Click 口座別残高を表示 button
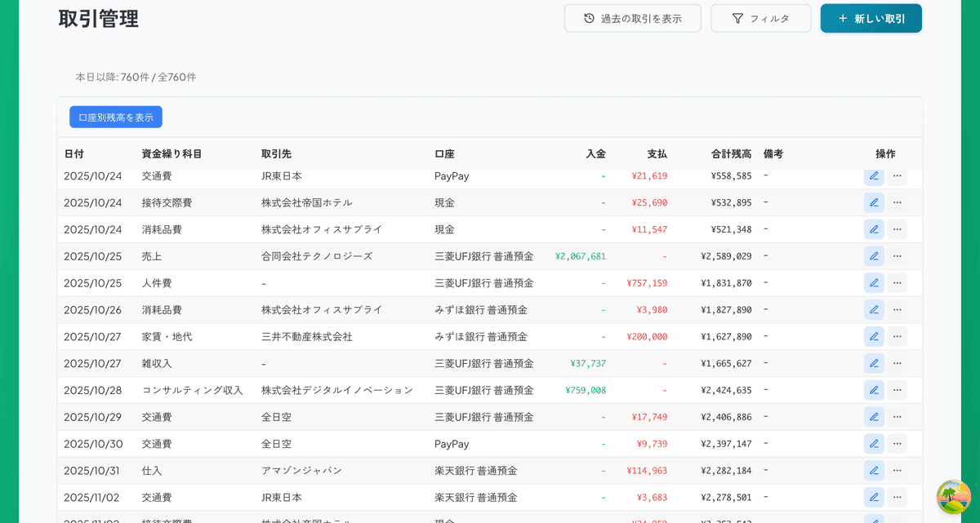This screenshot has width=980, height=523. pos(116,117)
